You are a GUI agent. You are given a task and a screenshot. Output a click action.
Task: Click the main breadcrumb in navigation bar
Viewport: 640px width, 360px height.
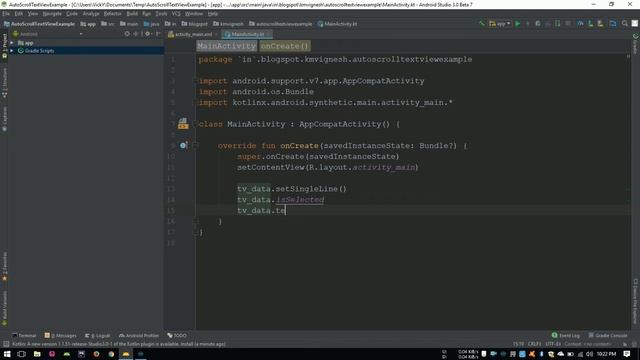tap(129, 24)
